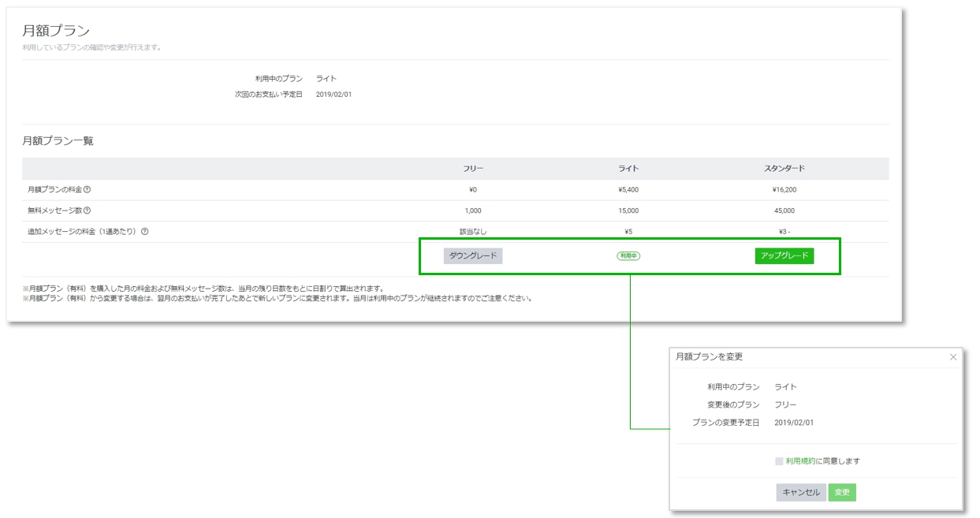Click the 次回のお支払い予定日 date value
This screenshot has height=518, width=980.
(x=333, y=95)
